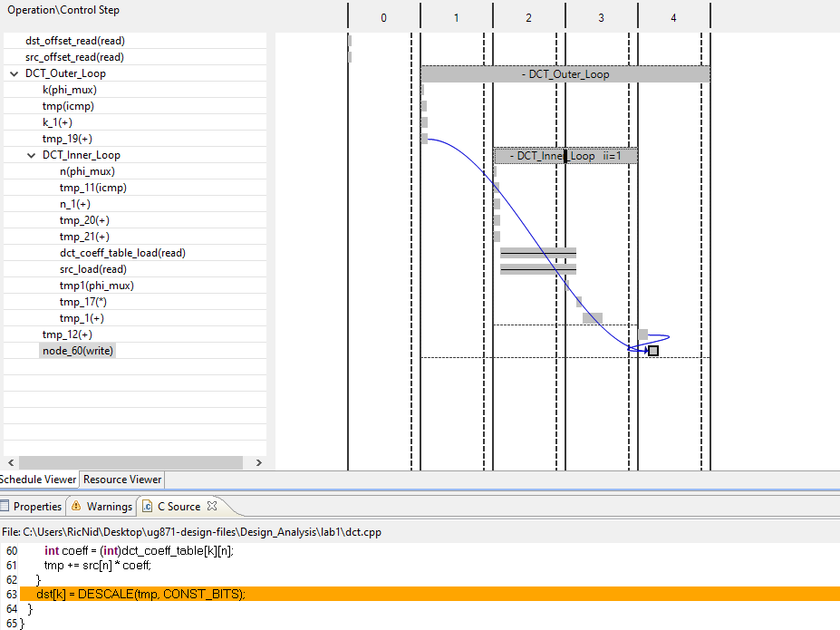Select src_load(read) operation
The image size is (840, 630).
point(93,269)
